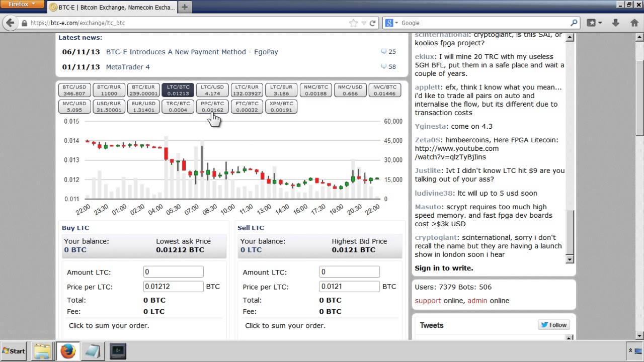
Task: Show hidden system tray icons
Action: 630,350
